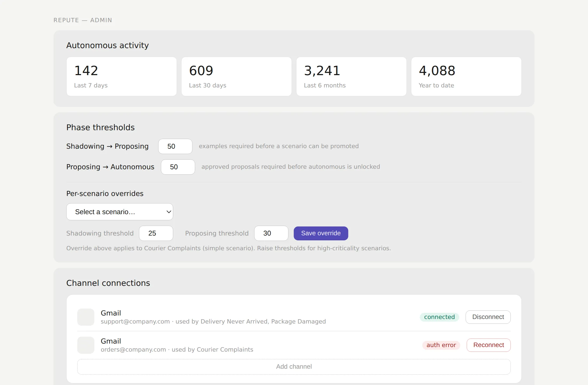Screen dimensions: 588x385
Task: Click the Courier Complaints override note
Action: tap(229, 248)
